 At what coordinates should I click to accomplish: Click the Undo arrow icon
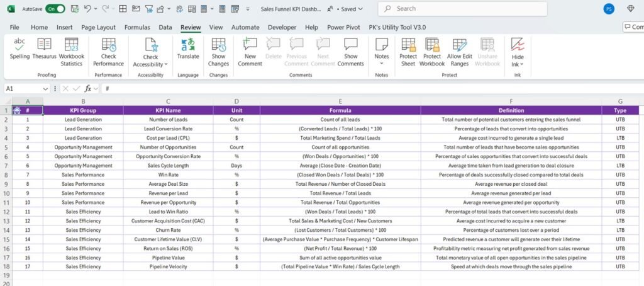pos(87,9)
